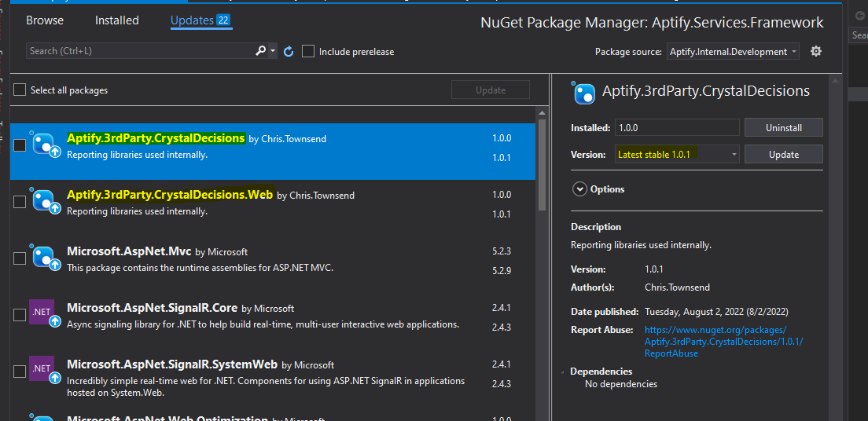Click Update button in details pane

783,155
